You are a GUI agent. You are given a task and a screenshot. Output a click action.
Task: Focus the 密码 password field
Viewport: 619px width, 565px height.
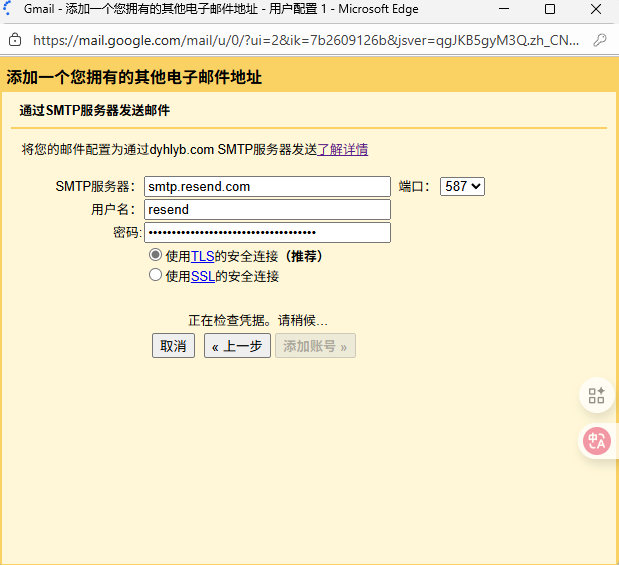[x=267, y=232]
